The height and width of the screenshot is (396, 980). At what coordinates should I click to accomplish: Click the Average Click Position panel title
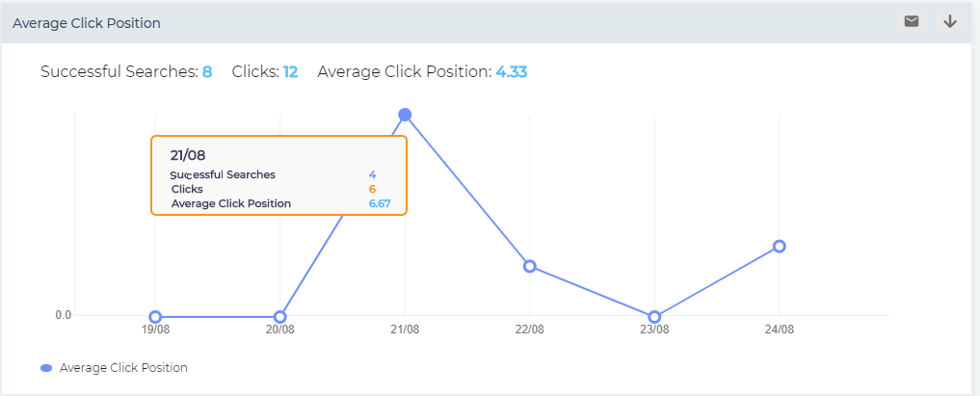87,22
